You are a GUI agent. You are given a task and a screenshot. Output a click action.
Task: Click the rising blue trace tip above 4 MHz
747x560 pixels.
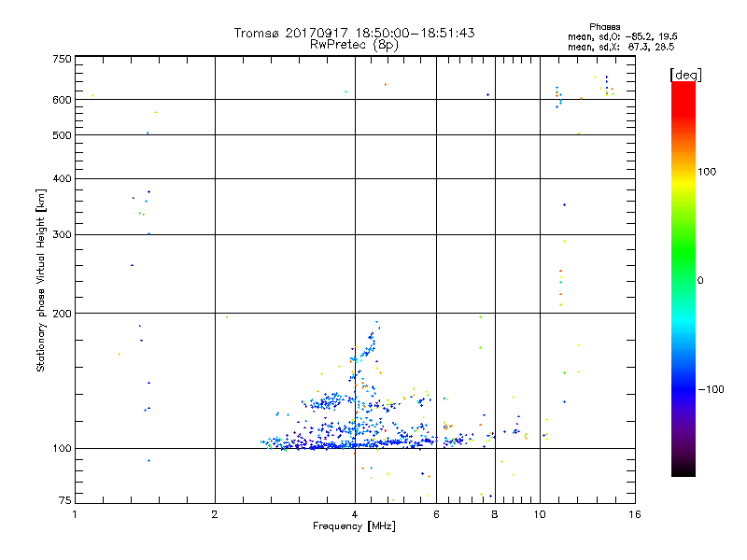tap(376, 324)
